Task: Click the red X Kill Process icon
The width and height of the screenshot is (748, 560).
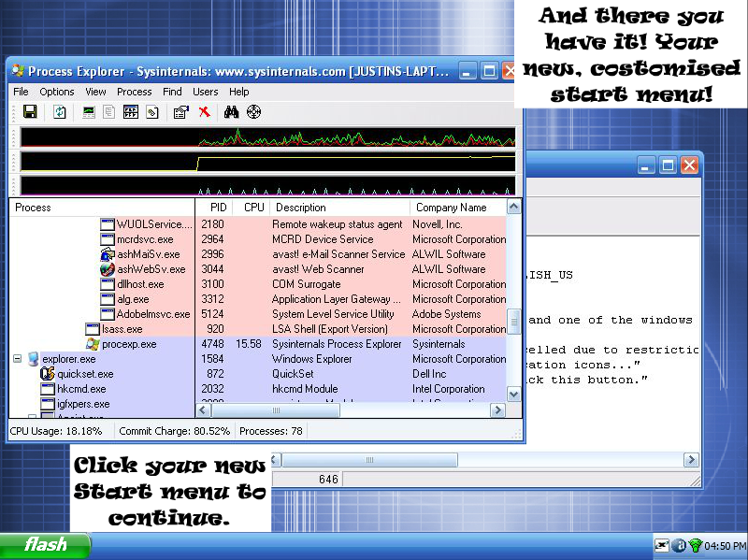Action: [204, 112]
